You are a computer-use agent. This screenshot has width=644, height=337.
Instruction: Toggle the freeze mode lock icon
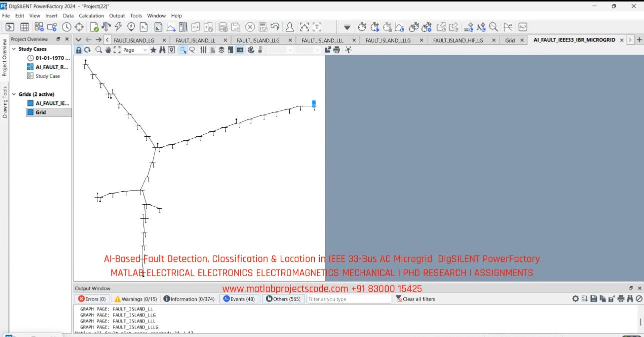point(79,50)
